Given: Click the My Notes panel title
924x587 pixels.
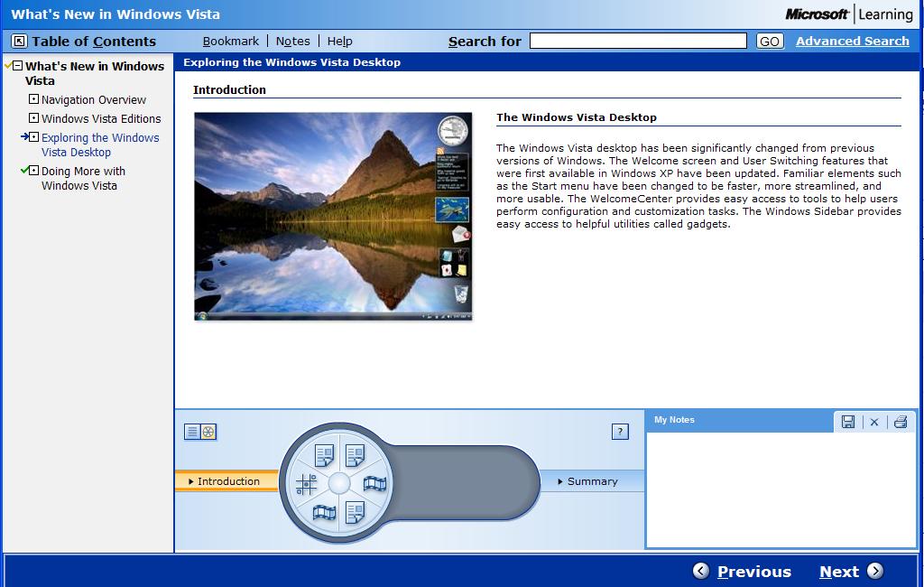Looking at the screenshot, I should pyautogui.click(x=674, y=419).
